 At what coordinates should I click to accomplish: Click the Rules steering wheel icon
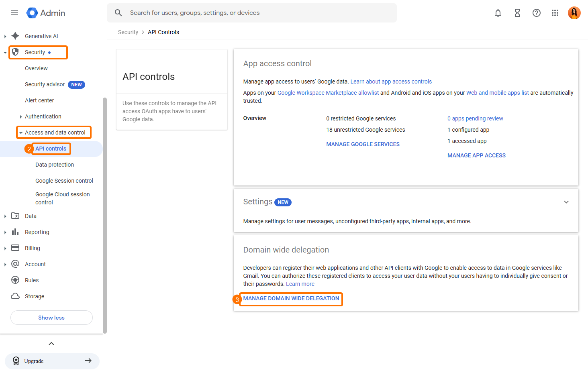15,280
